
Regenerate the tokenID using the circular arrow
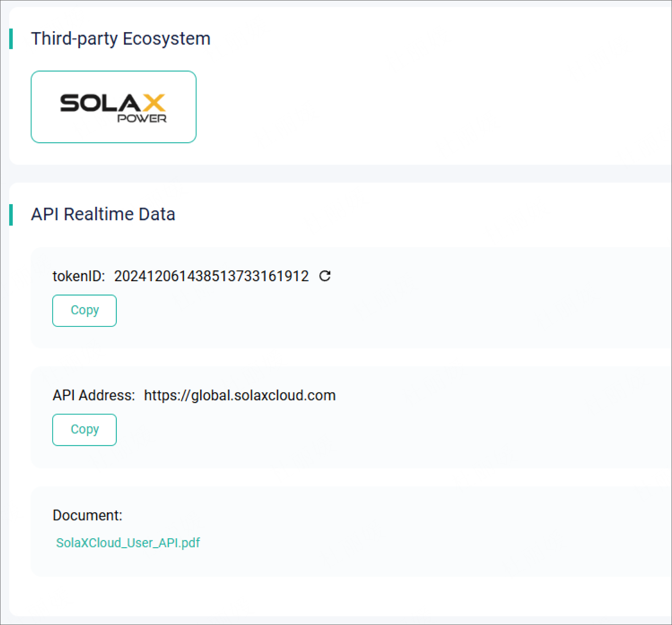325,276
